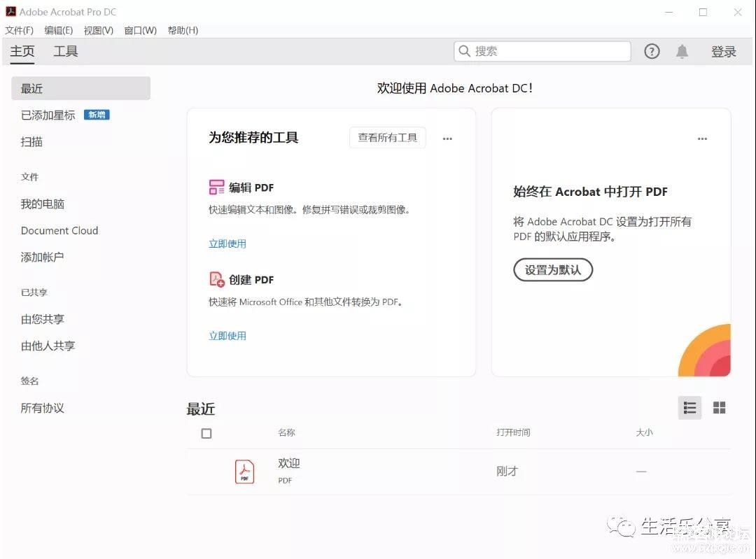Click the 创建 PDF tool title
This screenshot has width=756, height=559.
(251, 280)
